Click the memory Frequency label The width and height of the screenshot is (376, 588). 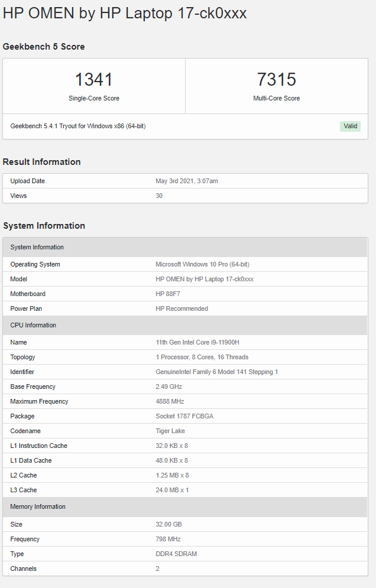tap(25, 540)
